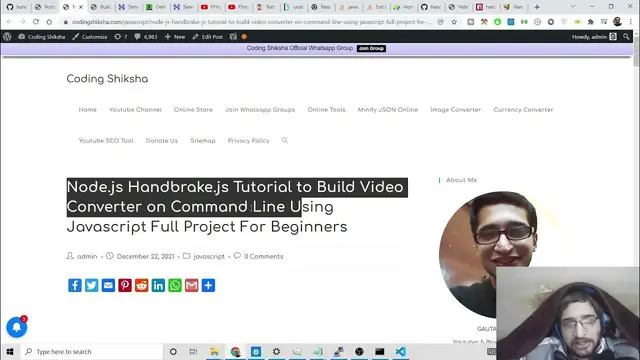Open the Chrome extensions puzzle icon
640x360 pixels.
point(591,22)
